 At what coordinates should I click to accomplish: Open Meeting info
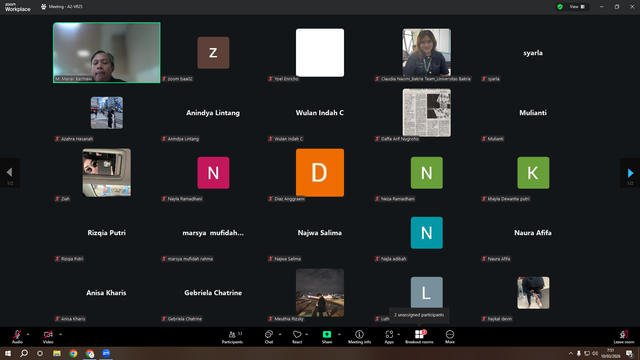tap(360, 337)
